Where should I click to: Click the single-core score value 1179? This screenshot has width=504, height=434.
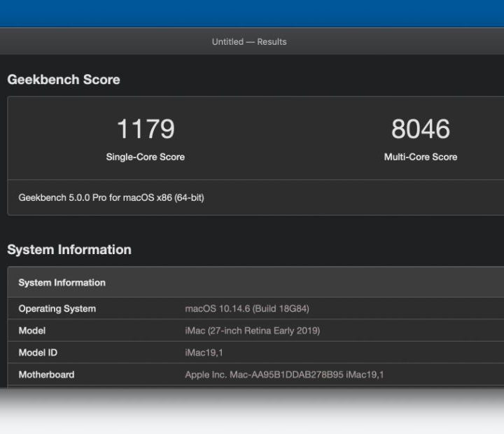pyautogui.click(x=146, y=129)
